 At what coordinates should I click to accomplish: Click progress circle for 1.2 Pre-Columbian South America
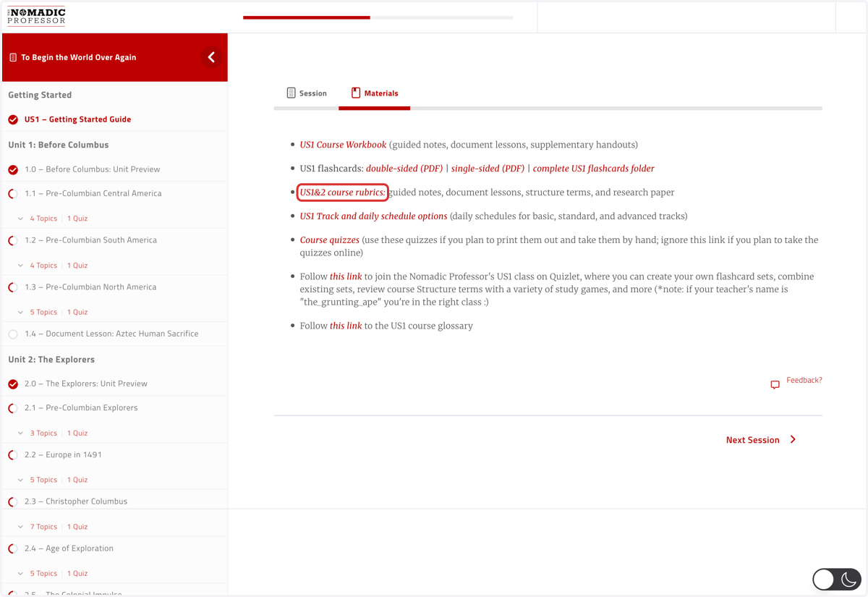pyautogui.click(x=13, y=240)
